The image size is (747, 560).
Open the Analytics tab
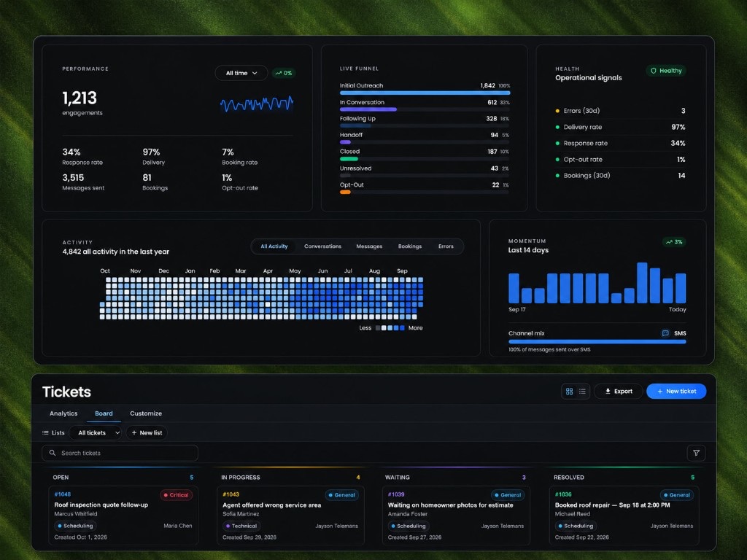coord(63,413)
